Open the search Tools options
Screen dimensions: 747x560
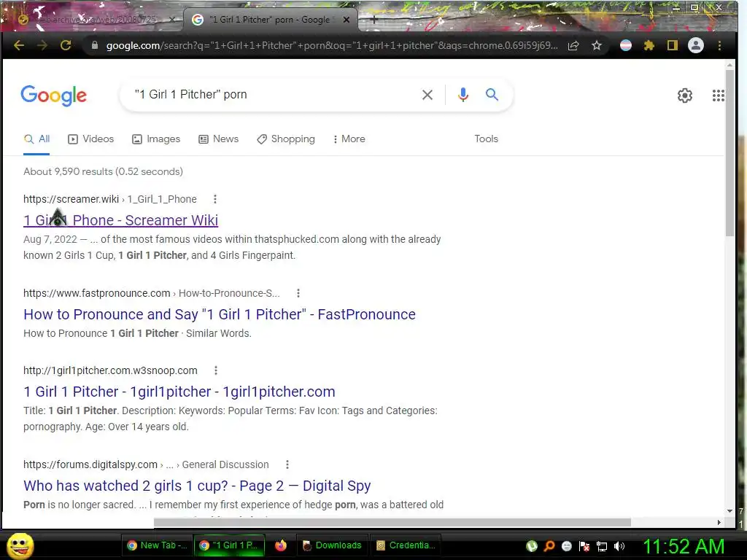[486, 139]
